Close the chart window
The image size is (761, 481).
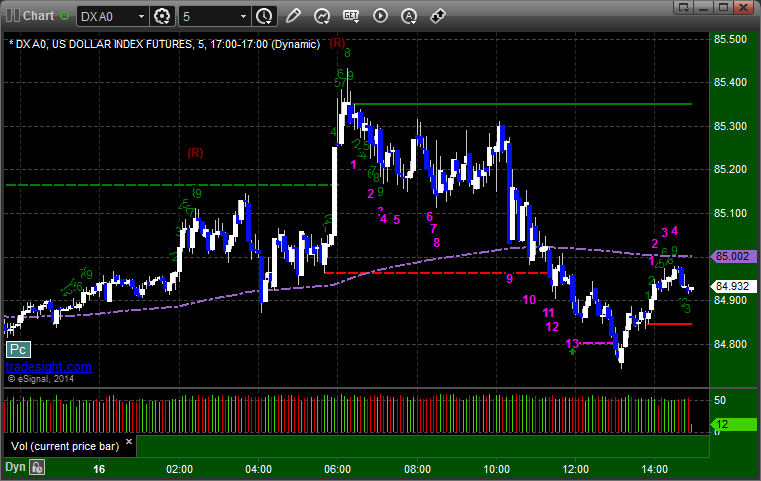(x=744, y=7)
